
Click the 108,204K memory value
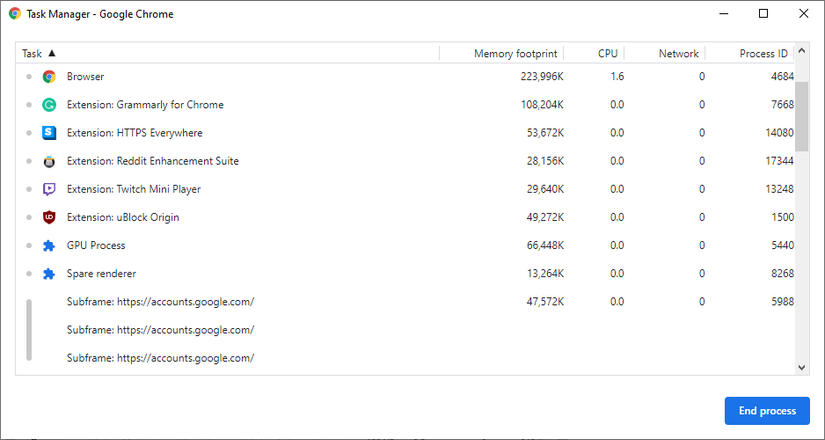pos(542,105)
